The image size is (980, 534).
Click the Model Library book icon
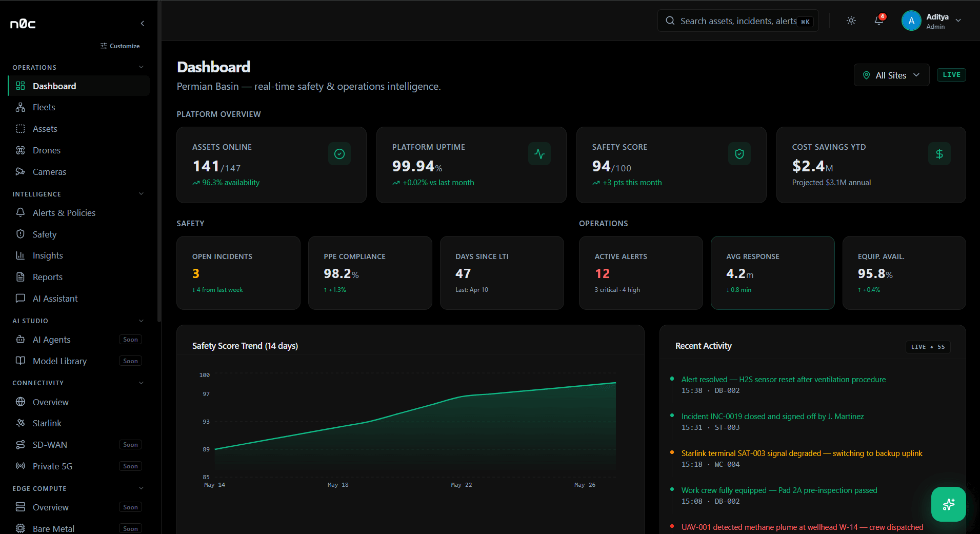pyautogui.click(x=21, y=361)
